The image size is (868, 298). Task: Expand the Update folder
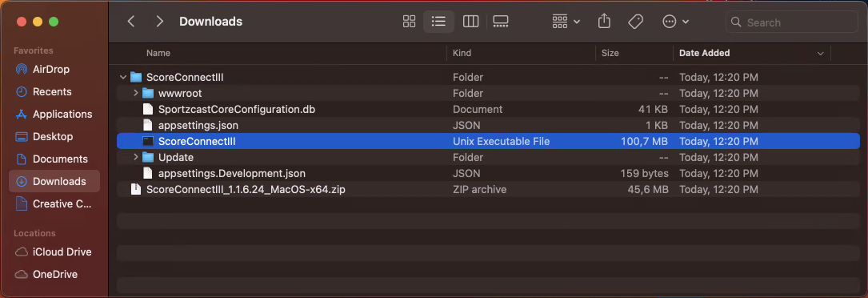[x=136, y=157]
